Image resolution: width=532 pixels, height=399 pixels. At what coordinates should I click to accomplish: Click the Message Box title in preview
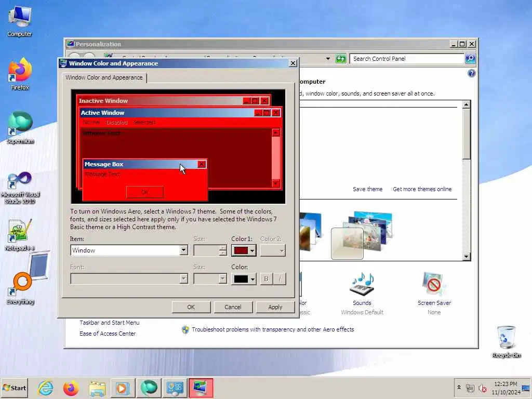(x=104, y=164)
